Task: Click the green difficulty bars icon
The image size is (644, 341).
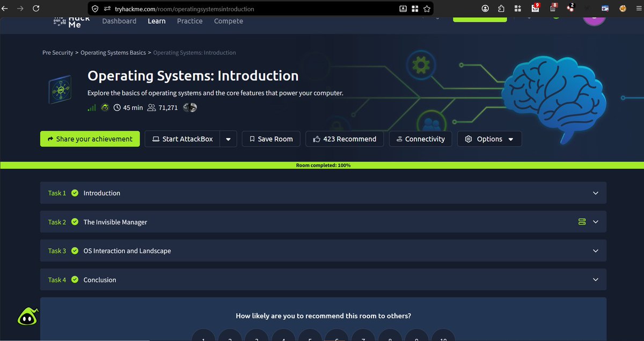Action: point(92,107)
